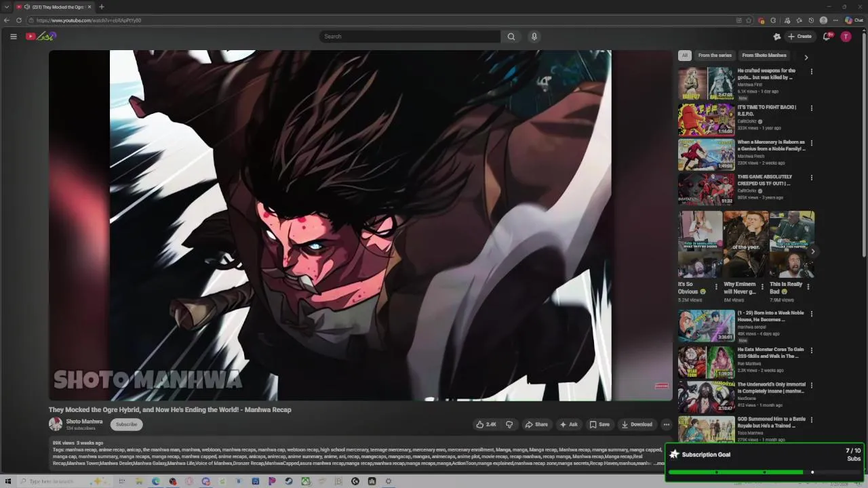Viewport: 868px width, 488px height.
Task: Open 'He Eats Monster Cores' video thumbnail
Action: click(x=706, y=363)
